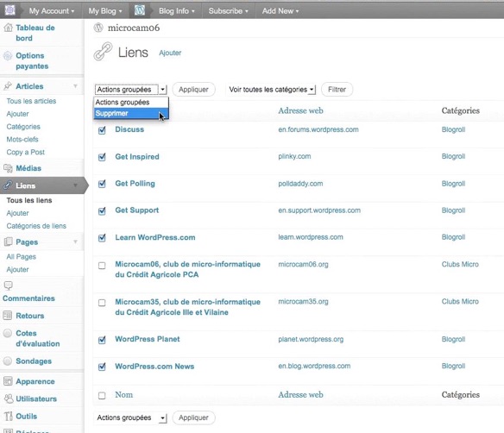Screen dimensions: 504x433
Task: Open the Blog Info dropdown menu
Action: pyautogui.click(x=177, y=11)
